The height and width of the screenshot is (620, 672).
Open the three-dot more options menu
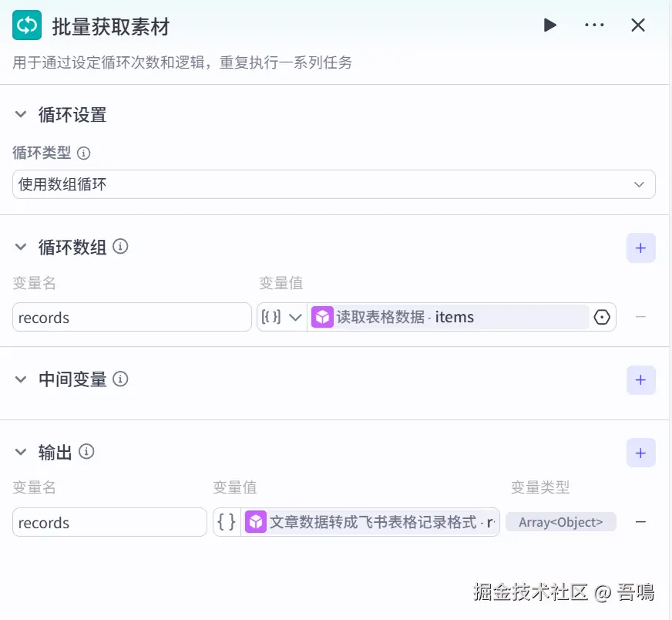coord(594,25)
